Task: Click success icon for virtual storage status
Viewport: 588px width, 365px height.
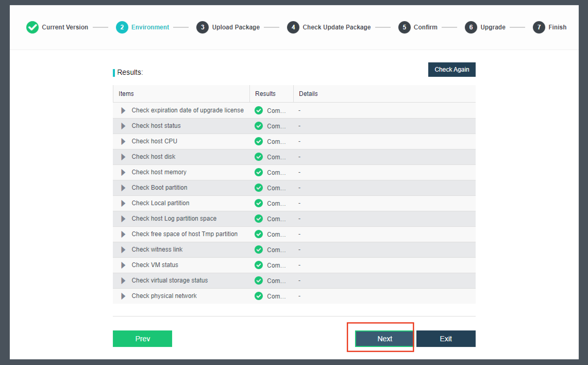Action: [259, 280]
